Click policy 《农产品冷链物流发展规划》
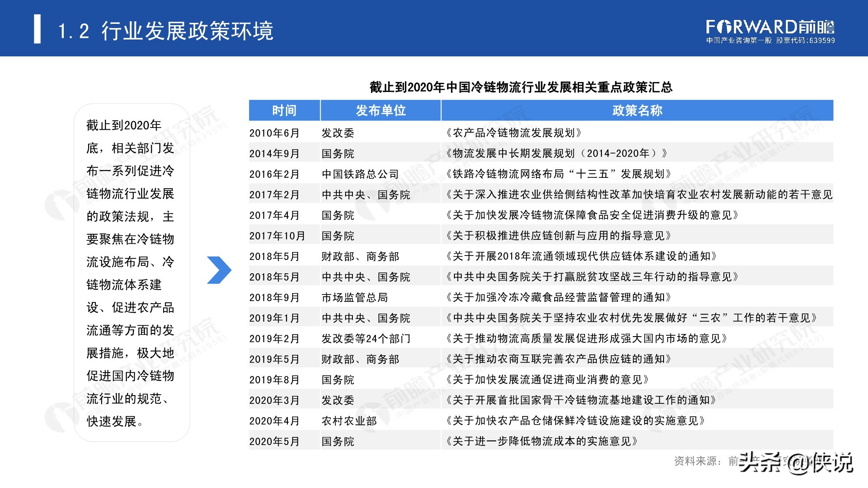Viewport: 868px width, 488px height. tap(514, 133)
